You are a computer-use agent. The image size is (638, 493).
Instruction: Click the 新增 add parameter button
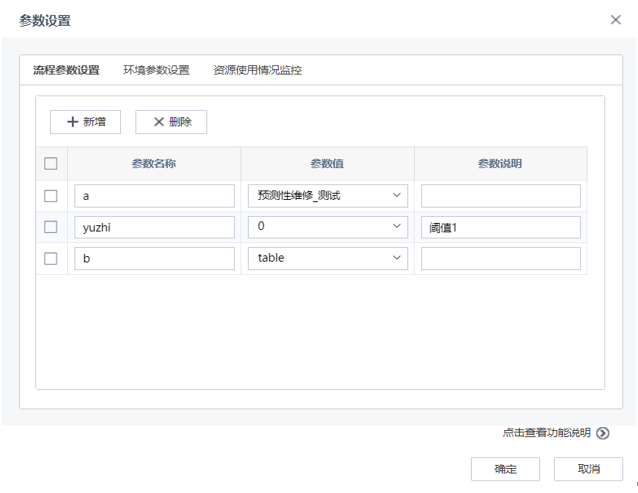(x=85, y=122)
